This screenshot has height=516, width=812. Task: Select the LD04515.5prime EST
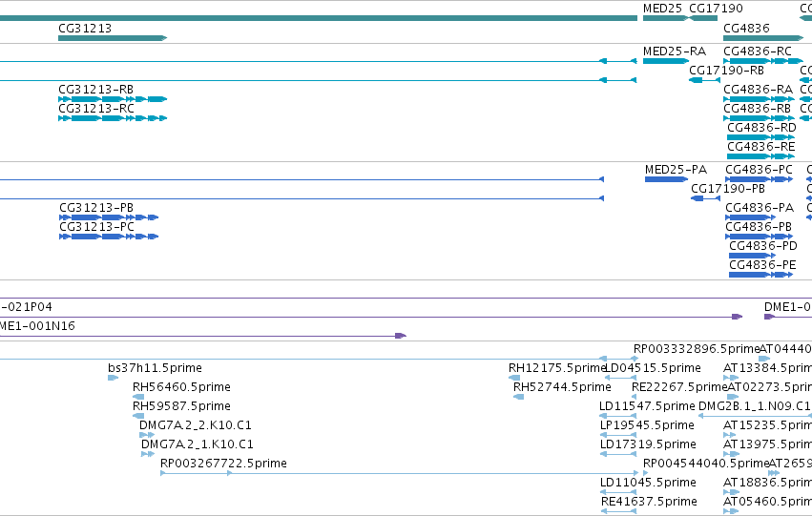coord(621,378)
